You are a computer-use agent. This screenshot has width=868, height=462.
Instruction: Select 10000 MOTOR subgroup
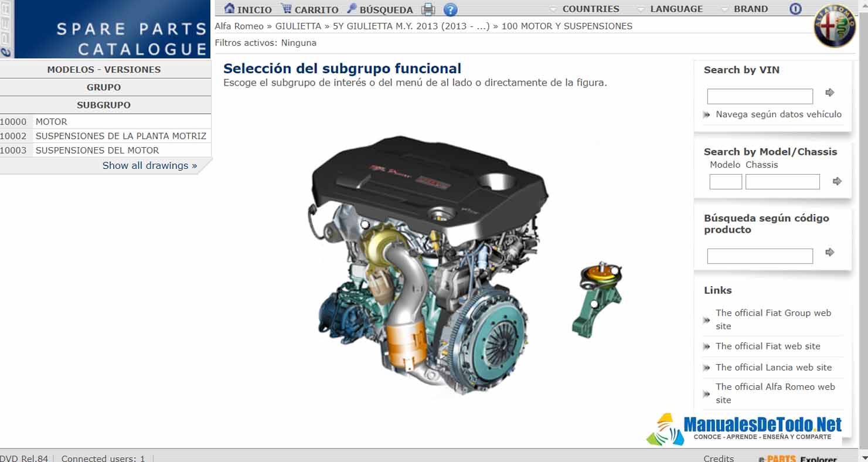pos(105,122)
